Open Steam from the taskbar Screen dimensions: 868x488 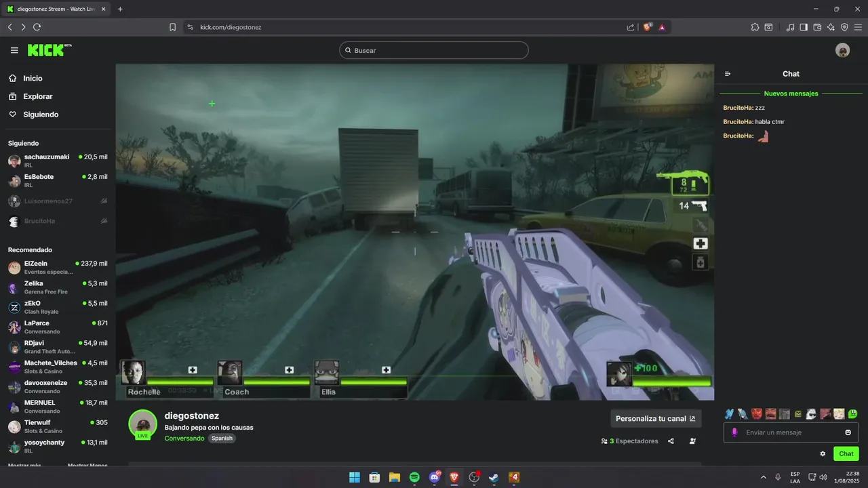coord(494,477)
